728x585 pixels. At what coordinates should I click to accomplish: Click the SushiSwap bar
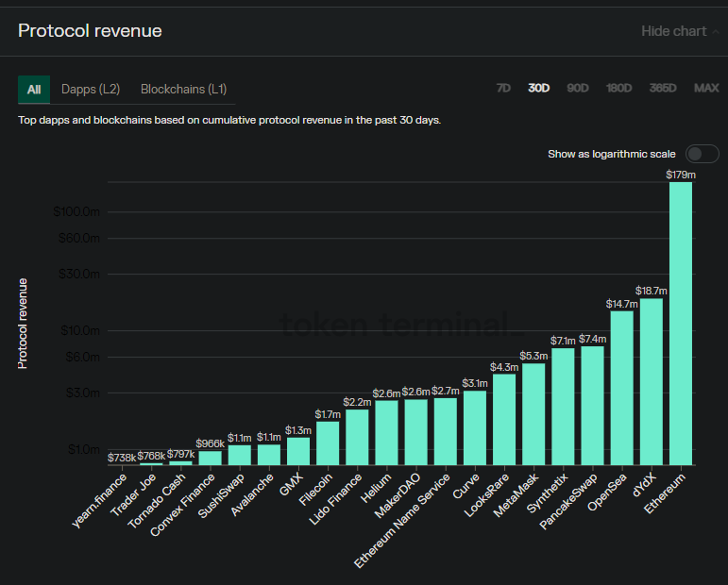coord(240,455)
